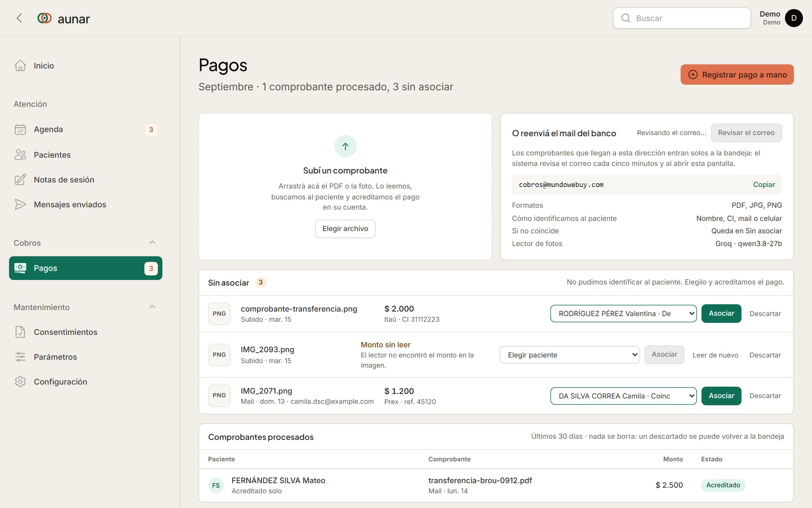
Task: Click the search magnifier icon
Action: click(626, 18)
